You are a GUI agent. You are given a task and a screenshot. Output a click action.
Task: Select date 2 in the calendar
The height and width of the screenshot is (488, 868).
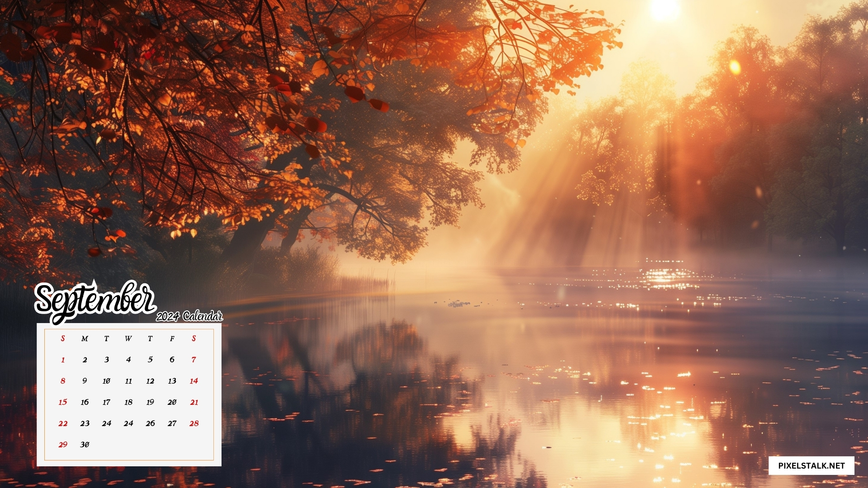(85, 360)
